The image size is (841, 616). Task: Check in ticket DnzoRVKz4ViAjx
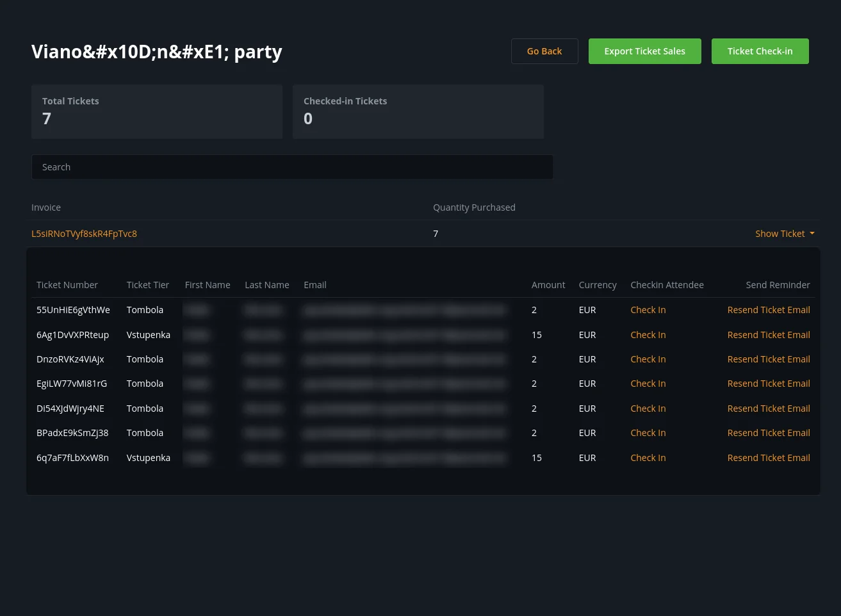pyautogui.click(x=648, y=359)
